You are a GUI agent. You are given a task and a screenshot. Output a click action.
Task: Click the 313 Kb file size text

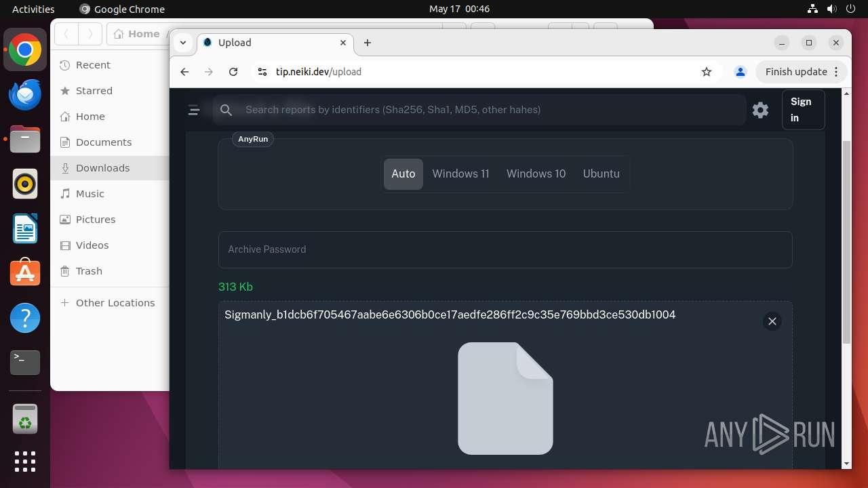235,287
